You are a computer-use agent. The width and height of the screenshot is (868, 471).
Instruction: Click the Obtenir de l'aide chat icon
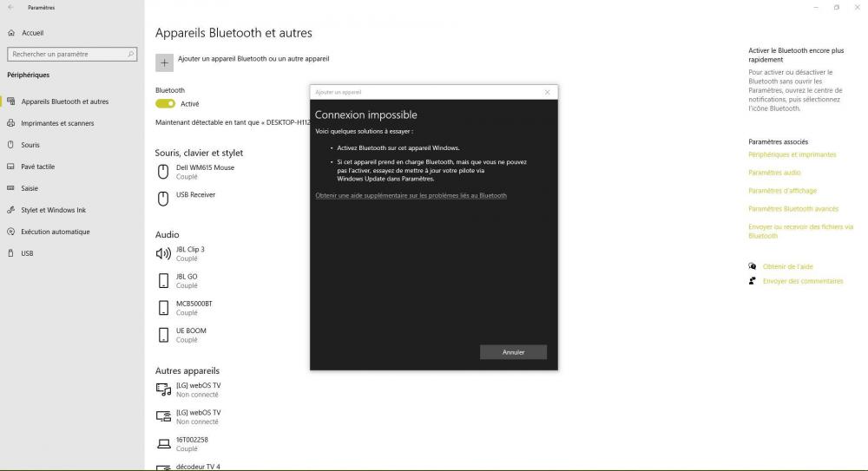(x=753, y=267)
